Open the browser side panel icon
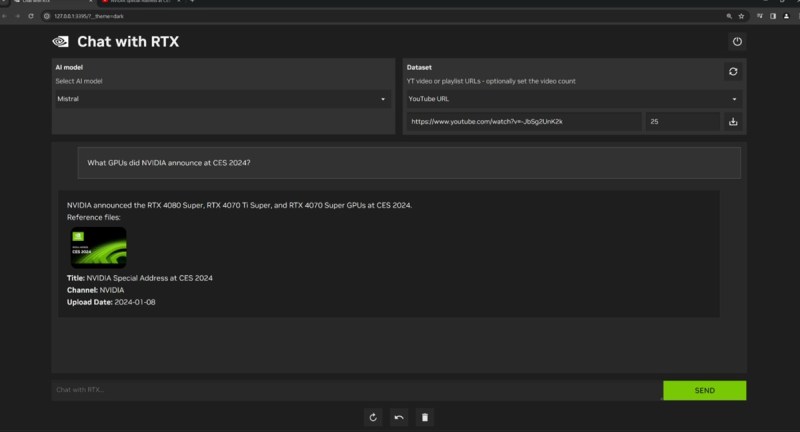 coord(773,16)
